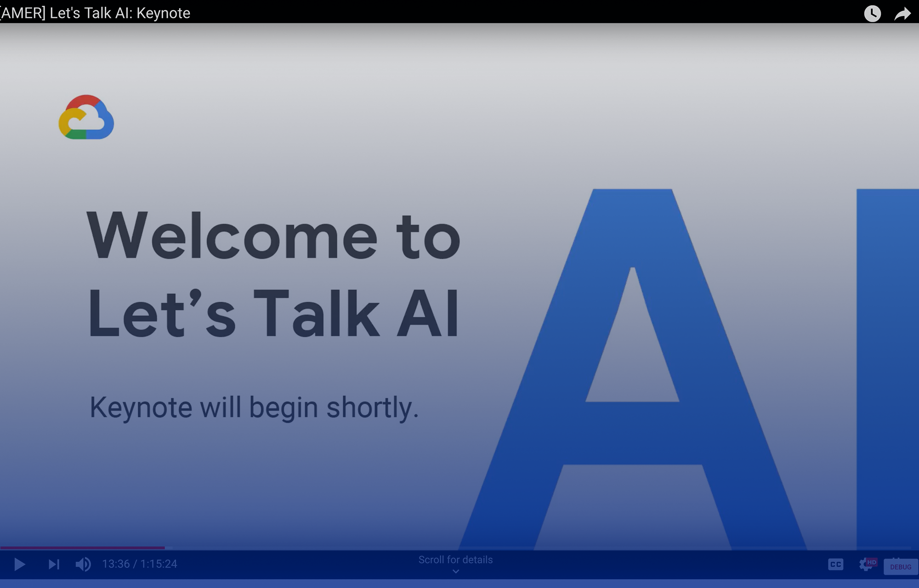Click the Google Cloud logo in video

86,117
